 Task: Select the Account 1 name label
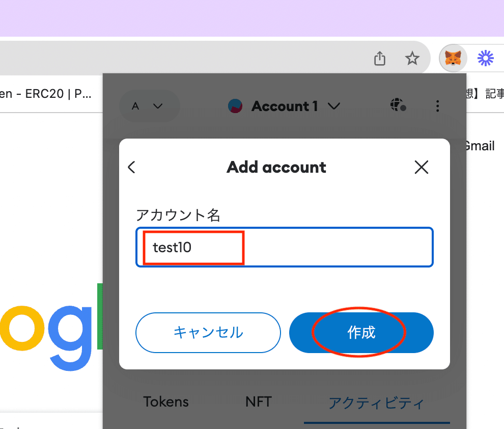pyautogui.click(x=285, y=106)
